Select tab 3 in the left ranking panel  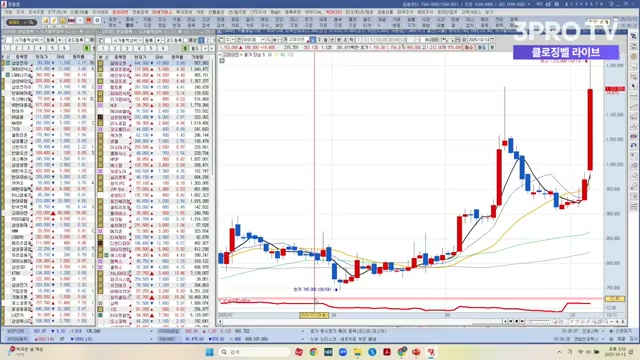pos(29,48)
